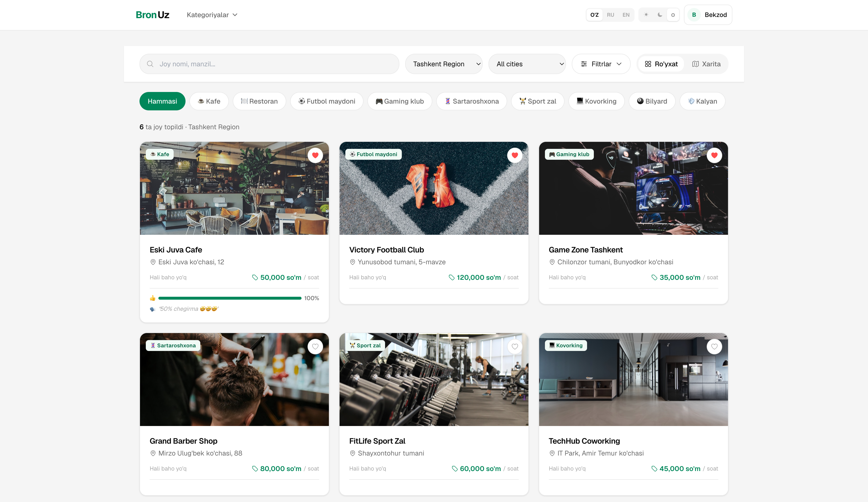Click the thumbs-up rating icon

pos(153,298)
